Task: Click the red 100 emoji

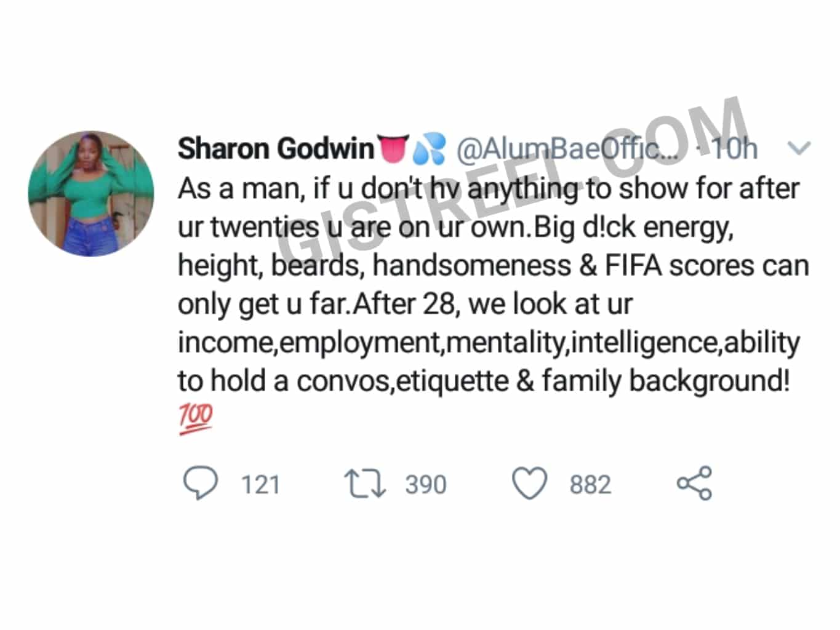Action: coord(196,419)
